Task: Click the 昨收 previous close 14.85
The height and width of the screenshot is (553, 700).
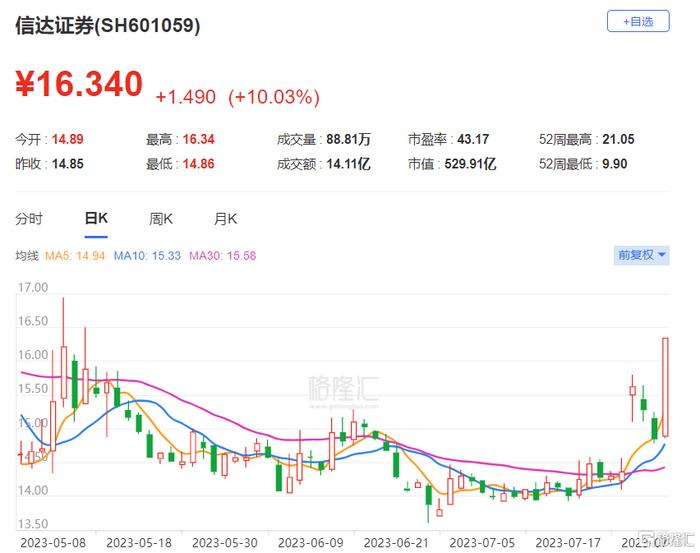Action: 68,164
